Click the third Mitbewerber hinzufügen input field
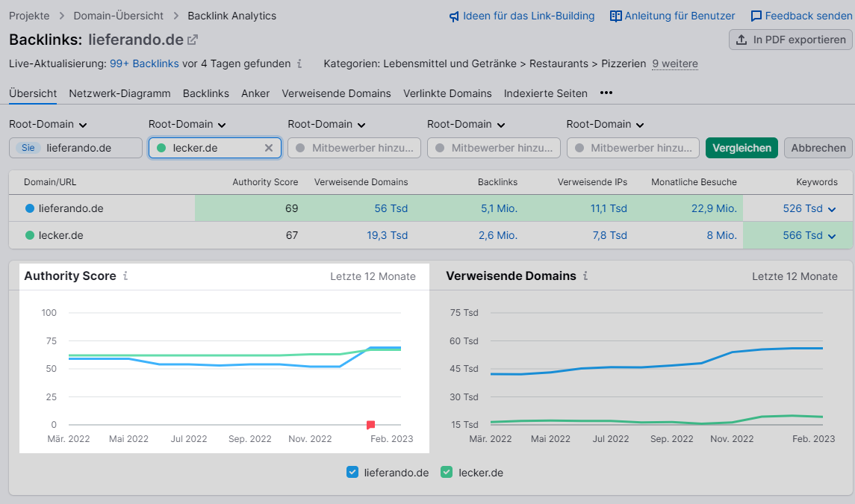855x504 pixels. click(633, 148)
